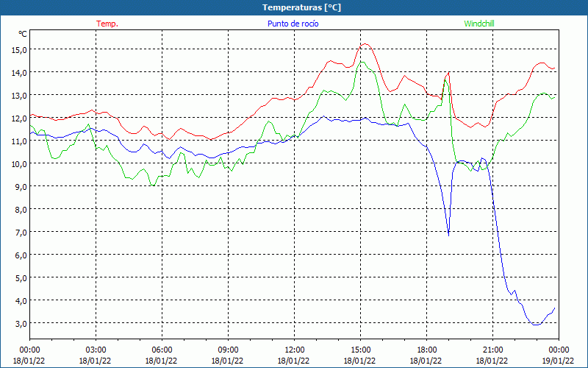
Task: Click the 13,0 y-axis value
Action: (18, 96)
